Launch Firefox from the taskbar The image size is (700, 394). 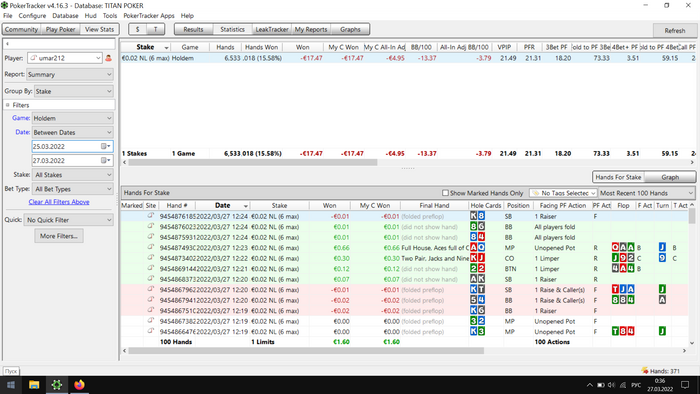[79, 385]
